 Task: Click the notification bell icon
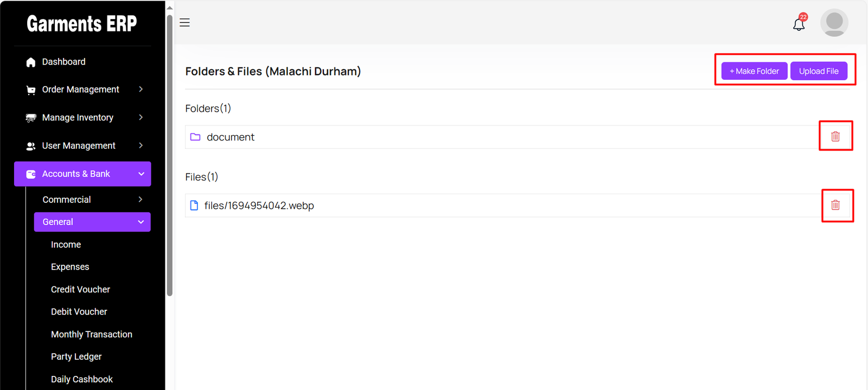[799, 24]
